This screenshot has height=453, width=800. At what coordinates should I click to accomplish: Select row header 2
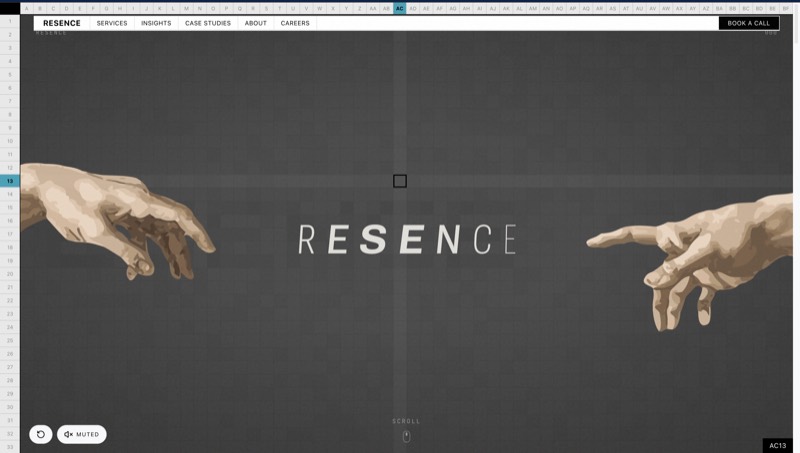[10, 34]
